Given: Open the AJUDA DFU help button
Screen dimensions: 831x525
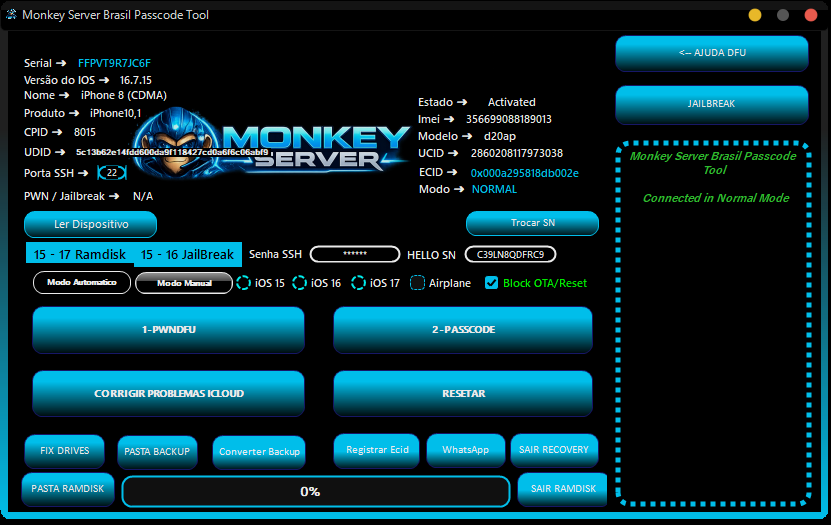Looking at the screenshot, I should 711,53.
